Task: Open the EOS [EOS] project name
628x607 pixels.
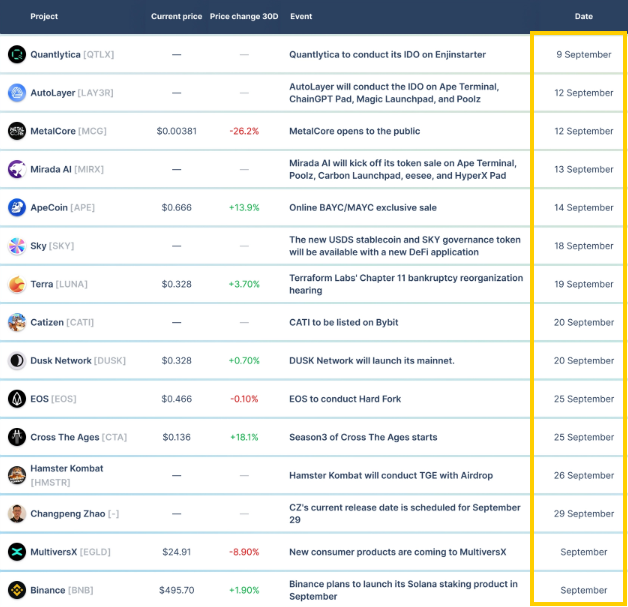Action: pos(53,399)
